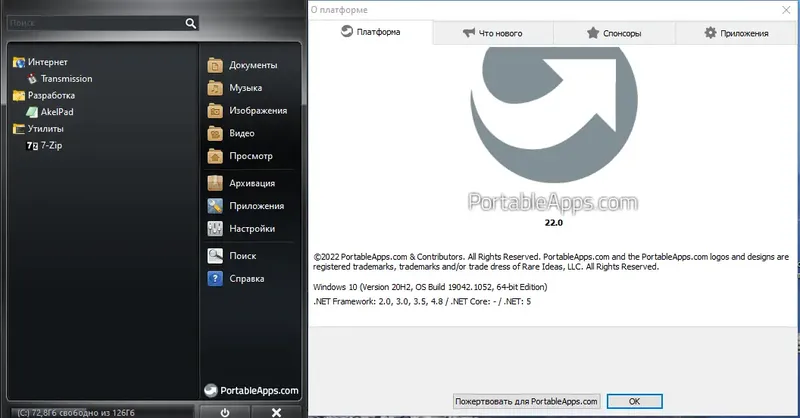The image size is (800, 418).
Task: Collapse the Разработка category
Action: 51,95
